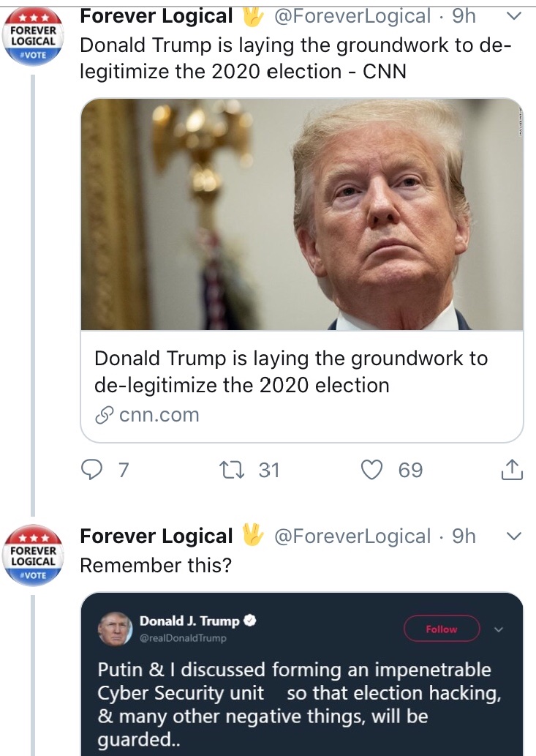Reply to the CNN election tweet
Image resolution: width=536 pixels, height=756 pixels.
point(91,469)
